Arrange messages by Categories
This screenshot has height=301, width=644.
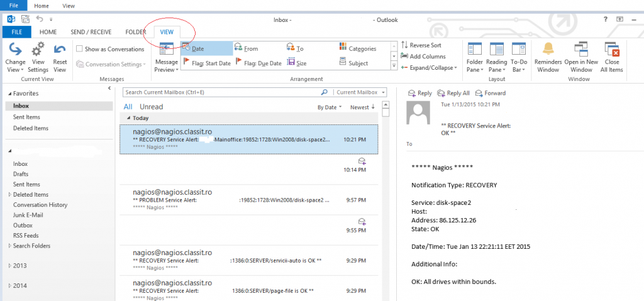(357, 48)
